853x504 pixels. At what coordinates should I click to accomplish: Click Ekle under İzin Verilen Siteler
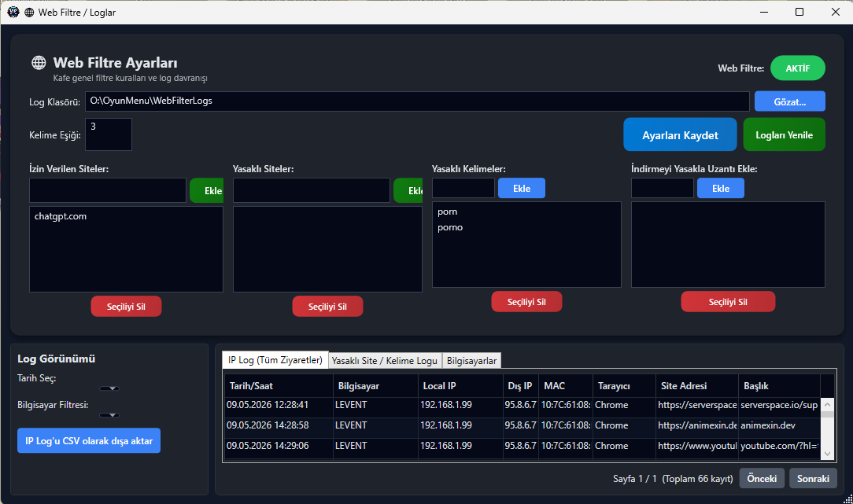pos(207,190)
